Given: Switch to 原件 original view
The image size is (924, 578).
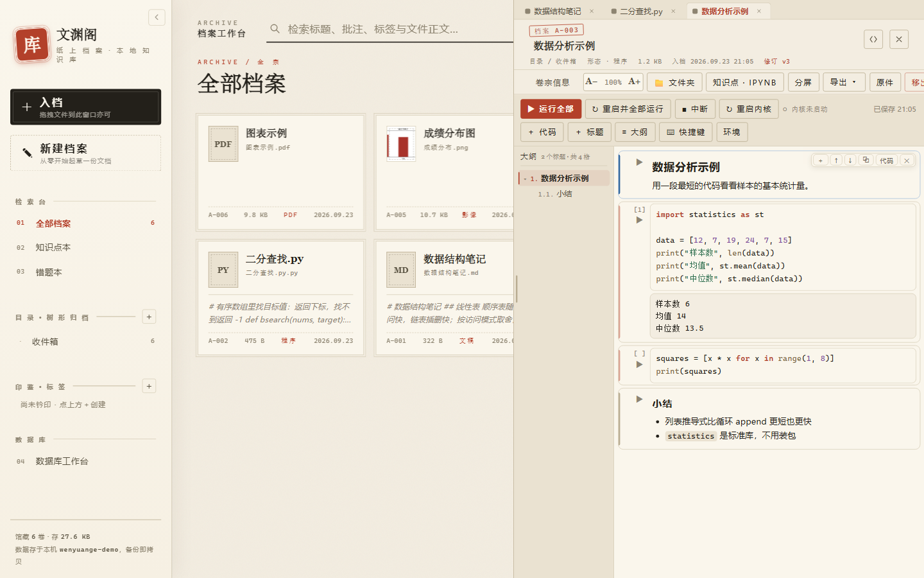Looking at the screenshot, I should (x=885, y=82).
